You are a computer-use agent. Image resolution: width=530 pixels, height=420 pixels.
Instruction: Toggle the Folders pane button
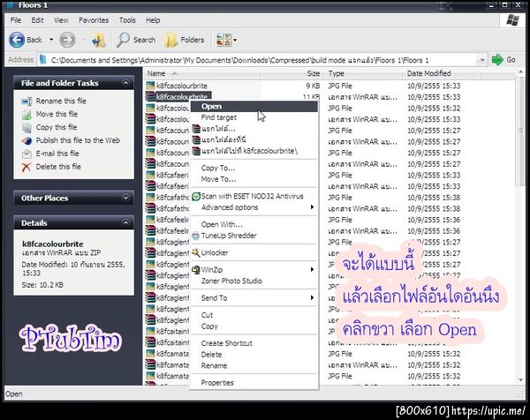coord(185,40)
